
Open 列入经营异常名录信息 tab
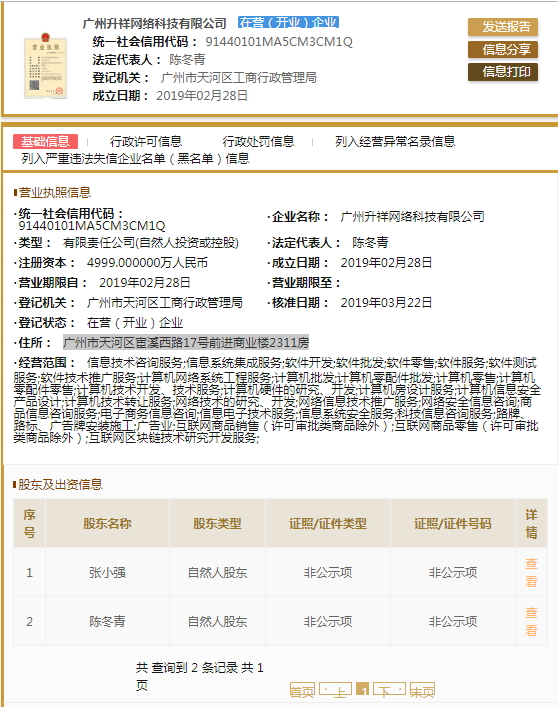pyautogui.click(x=395, y=142)
